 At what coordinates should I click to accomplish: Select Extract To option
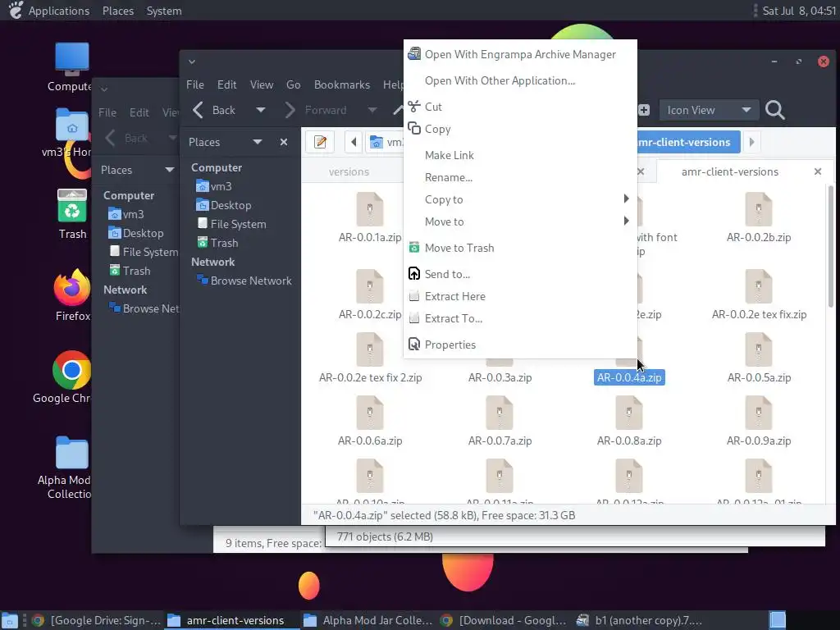click(519, 319)
